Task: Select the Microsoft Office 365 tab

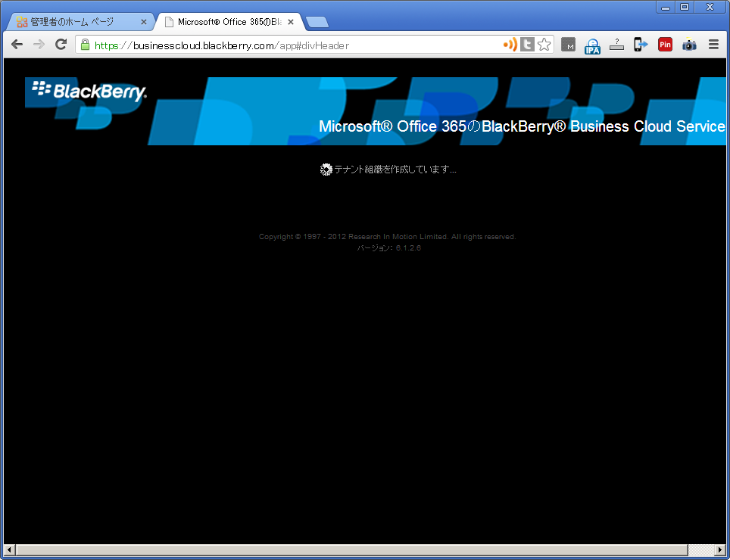Action: pos(229,22)
